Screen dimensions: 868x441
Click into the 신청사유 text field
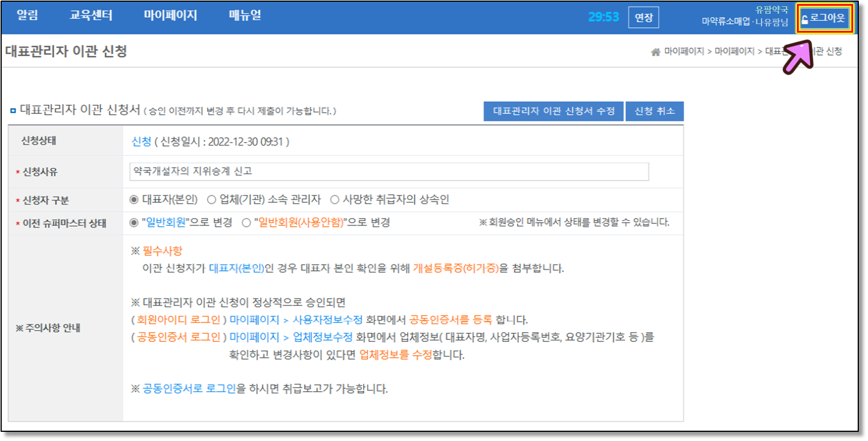pos(389,171)
